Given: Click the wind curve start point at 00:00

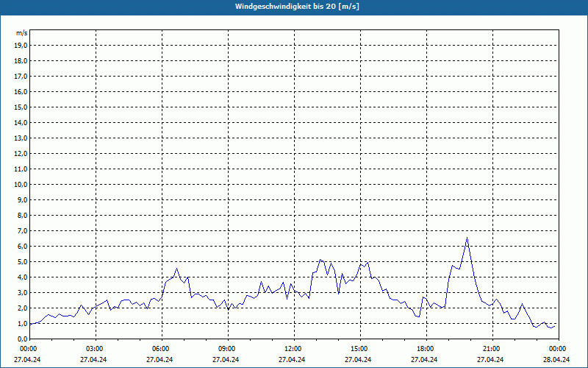Looking at the screenshot, I should point(29,324).
